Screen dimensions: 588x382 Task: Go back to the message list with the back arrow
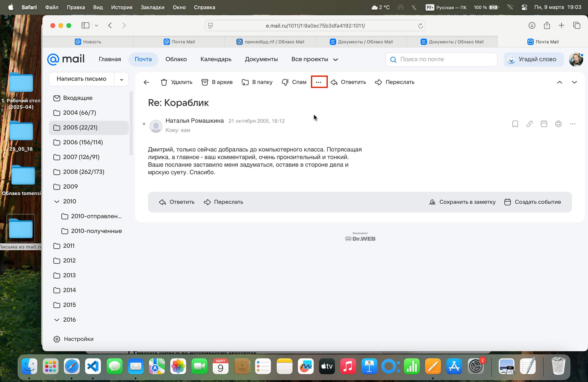tap(146, 82)
